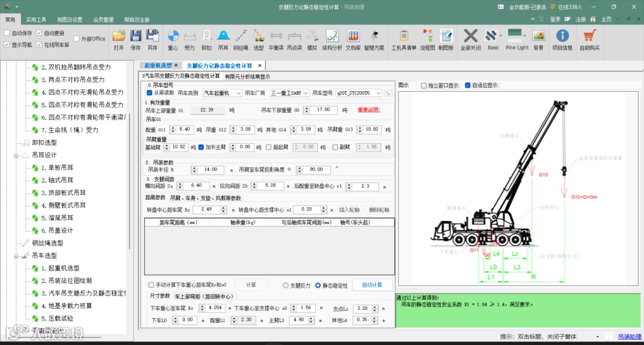
Task: Open quick access dropdown in title bar
Action: 17,7
